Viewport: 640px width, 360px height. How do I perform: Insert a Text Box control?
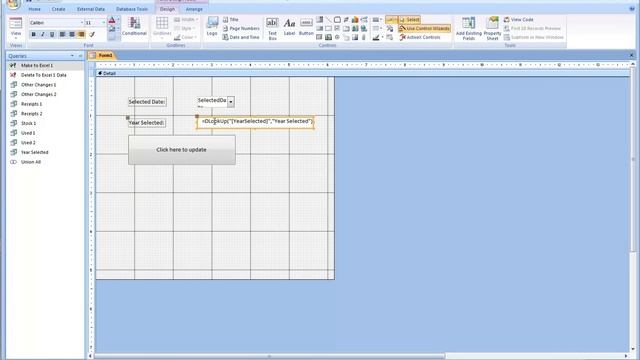pos(272,28)
